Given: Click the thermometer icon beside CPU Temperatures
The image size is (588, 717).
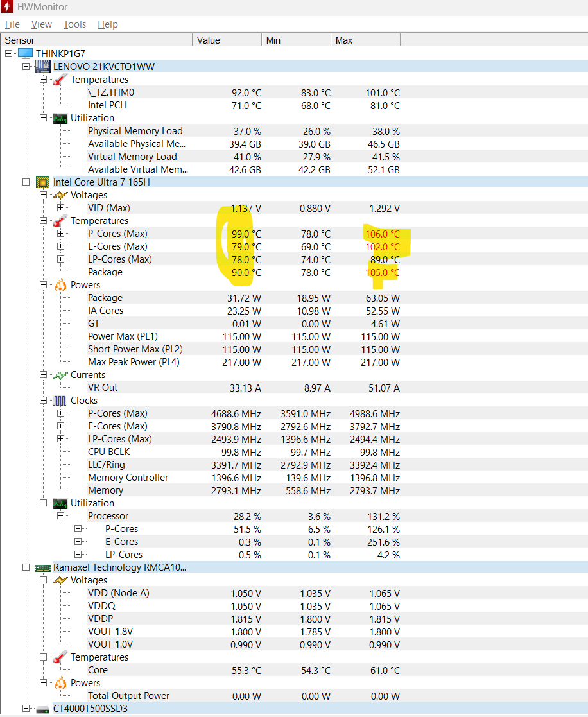Looking at the screenshot, I should coord(60,221).
